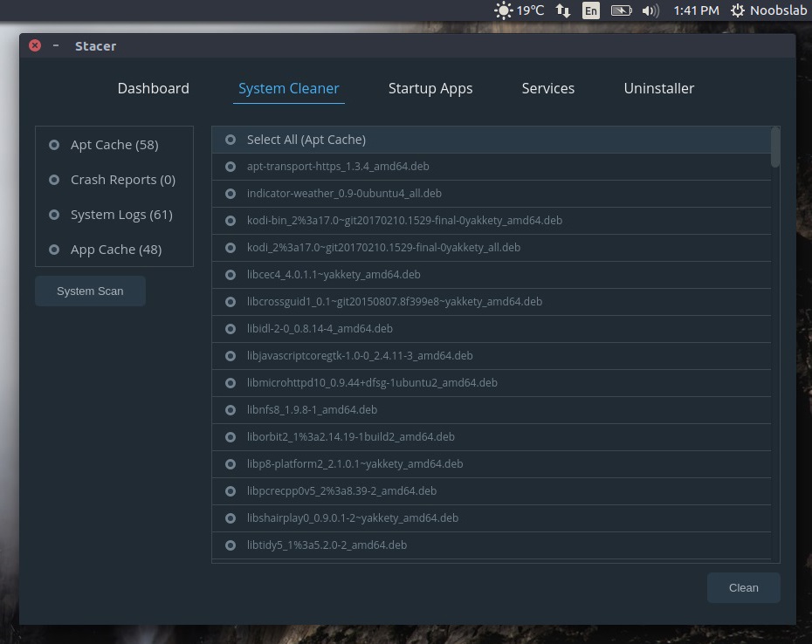Toggle the App Cache (48) option

(x=54, y=249)
